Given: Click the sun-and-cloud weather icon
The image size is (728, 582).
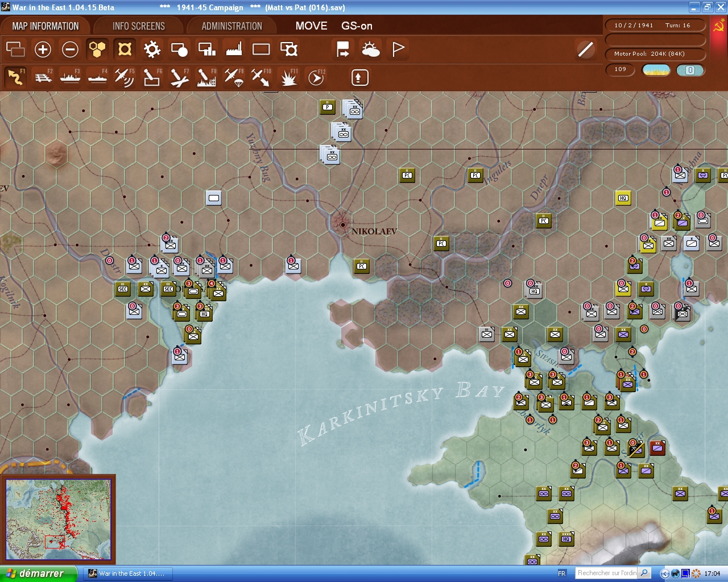Looking at the screenshot, I should (370, 49).
